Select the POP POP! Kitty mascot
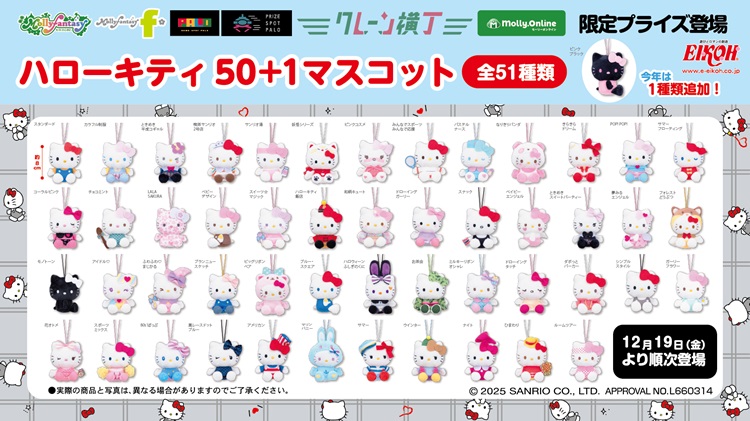The image size is (750, 421). (636, 162)
